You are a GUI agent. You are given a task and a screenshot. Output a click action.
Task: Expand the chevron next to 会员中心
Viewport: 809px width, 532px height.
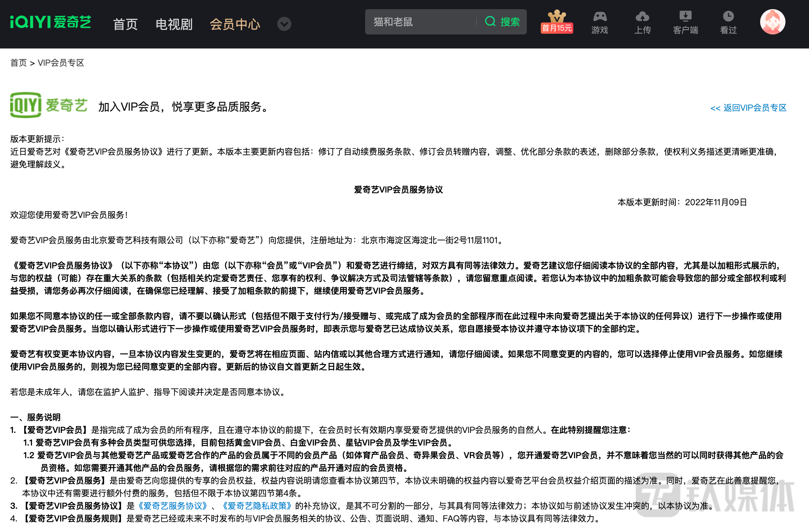[284, 24]
